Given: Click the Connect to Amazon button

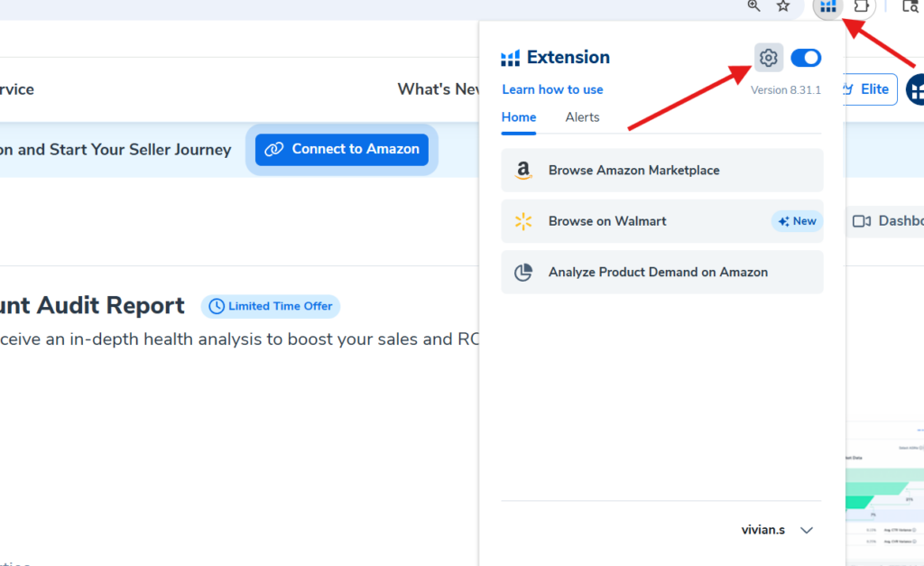Looking at the screenshot, I should tap(342, 150).
